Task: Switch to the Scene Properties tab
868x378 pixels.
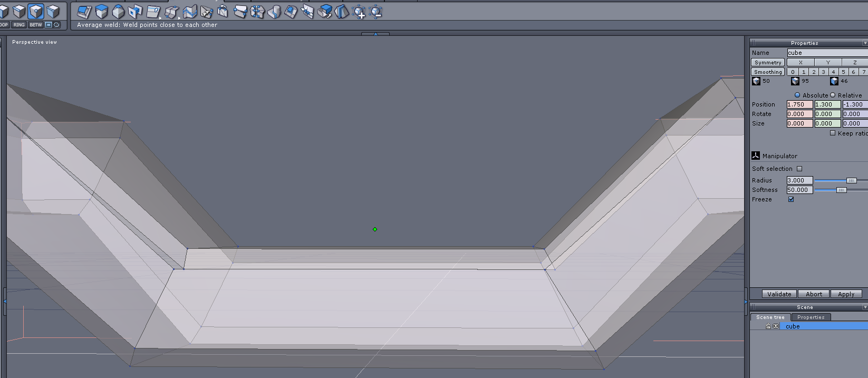Action: (x=811, y=317)
